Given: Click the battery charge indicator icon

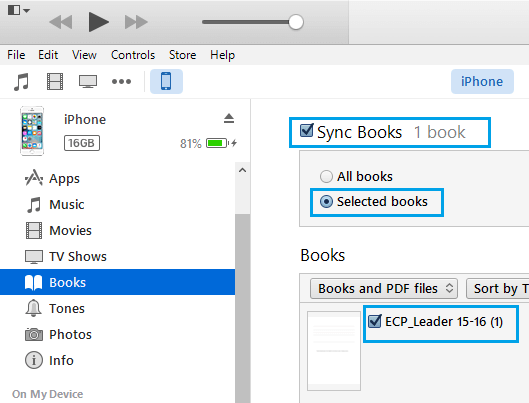Looking at the screenshot, I should 218,143.
